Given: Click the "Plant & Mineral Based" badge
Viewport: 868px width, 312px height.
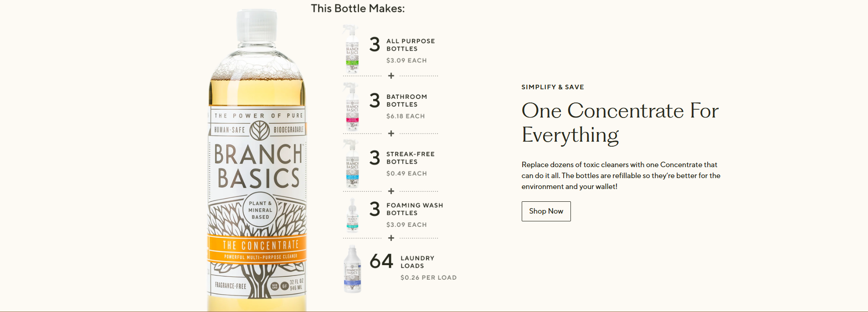Looking at the screenshot, I should coord(260,210).
